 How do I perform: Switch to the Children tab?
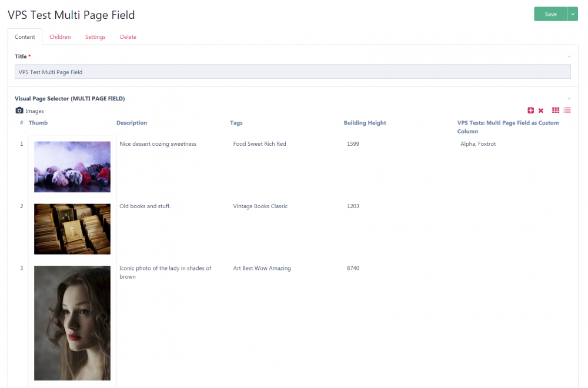tap(60, 36)
